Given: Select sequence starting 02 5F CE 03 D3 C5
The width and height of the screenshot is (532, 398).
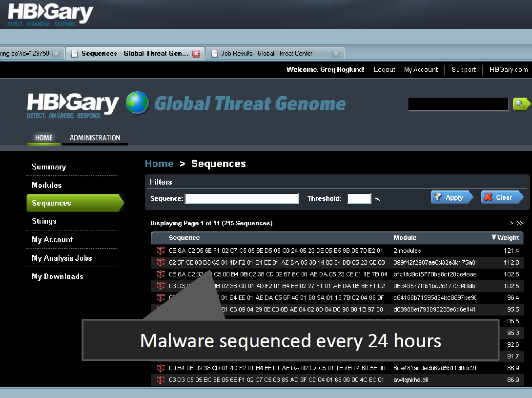Looking at the screenshot, I should click(x=277, y=263).
